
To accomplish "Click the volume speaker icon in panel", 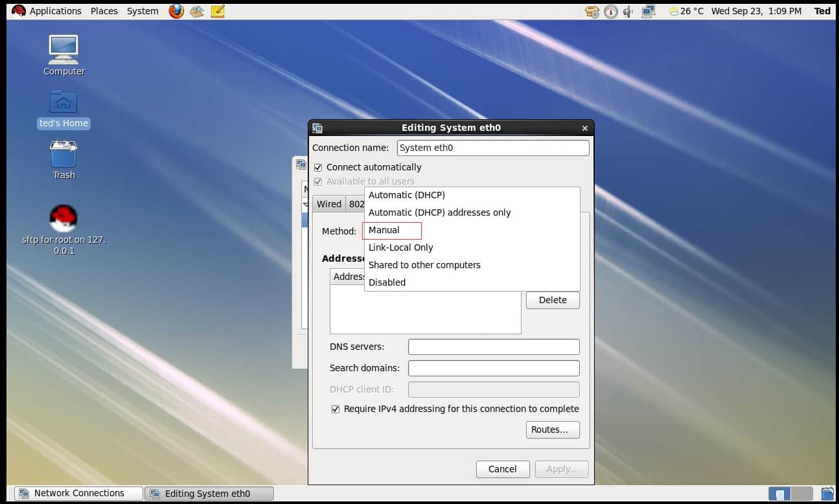I will (x=628, y=11).
